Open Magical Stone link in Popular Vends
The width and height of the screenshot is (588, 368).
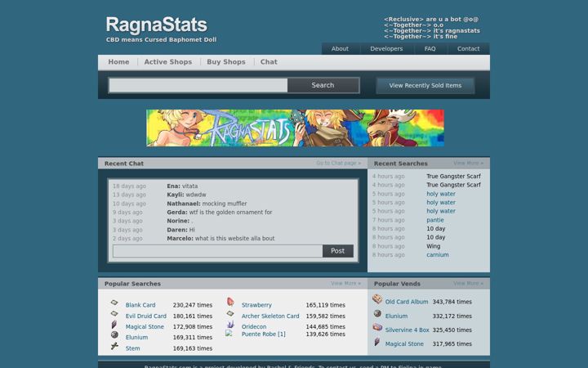click(x=404, y=343)
